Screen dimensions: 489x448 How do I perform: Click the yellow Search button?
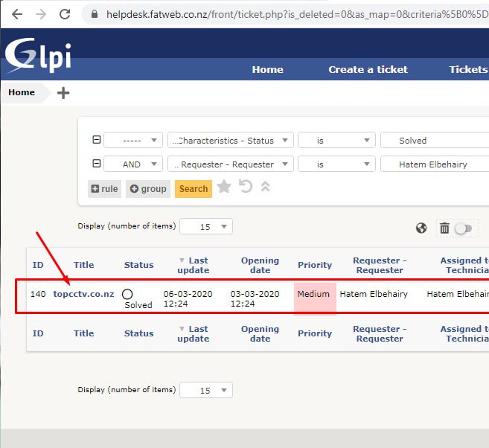(x=194, y=188)
